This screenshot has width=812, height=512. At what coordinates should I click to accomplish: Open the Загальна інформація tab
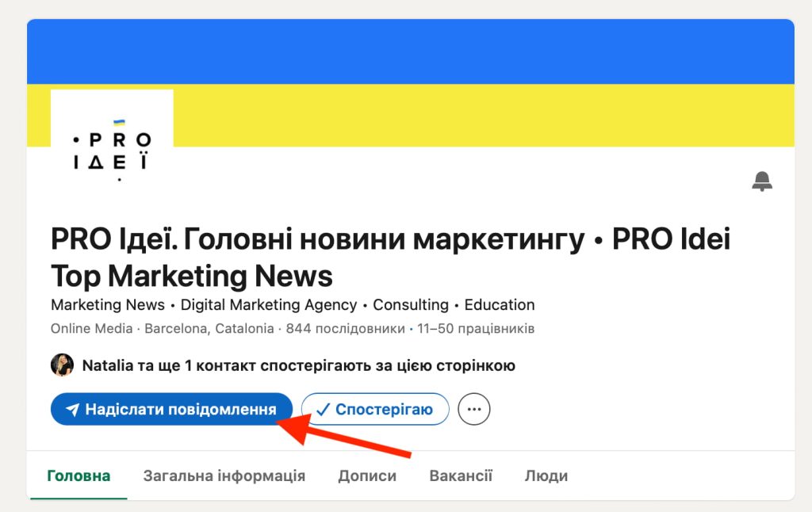224,476
